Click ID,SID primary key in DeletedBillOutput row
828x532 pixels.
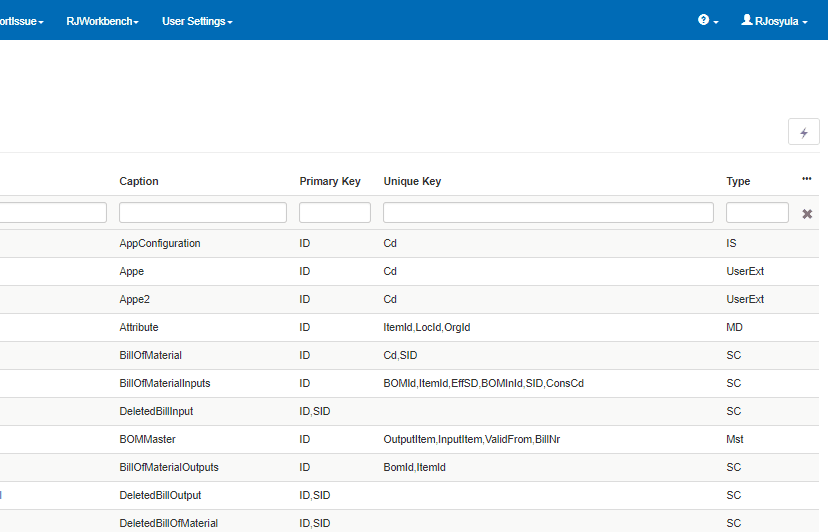pyautogui.click(x=315, y=496)
